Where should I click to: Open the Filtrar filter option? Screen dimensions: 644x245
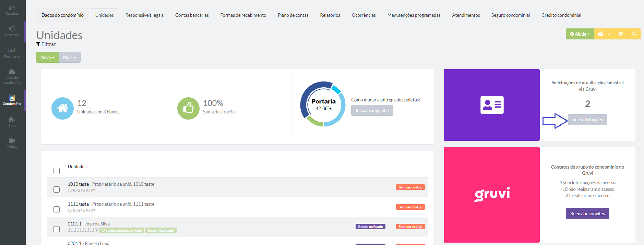(x=46, y=44)
